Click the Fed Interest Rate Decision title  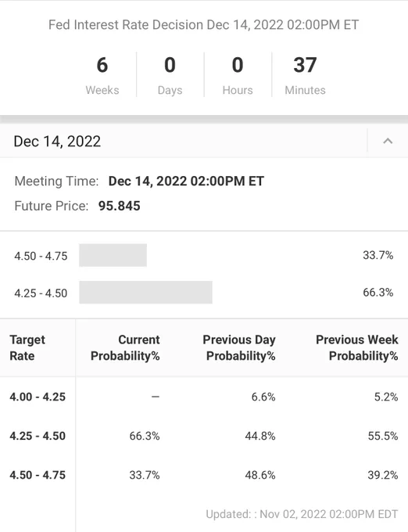(204, 25)
